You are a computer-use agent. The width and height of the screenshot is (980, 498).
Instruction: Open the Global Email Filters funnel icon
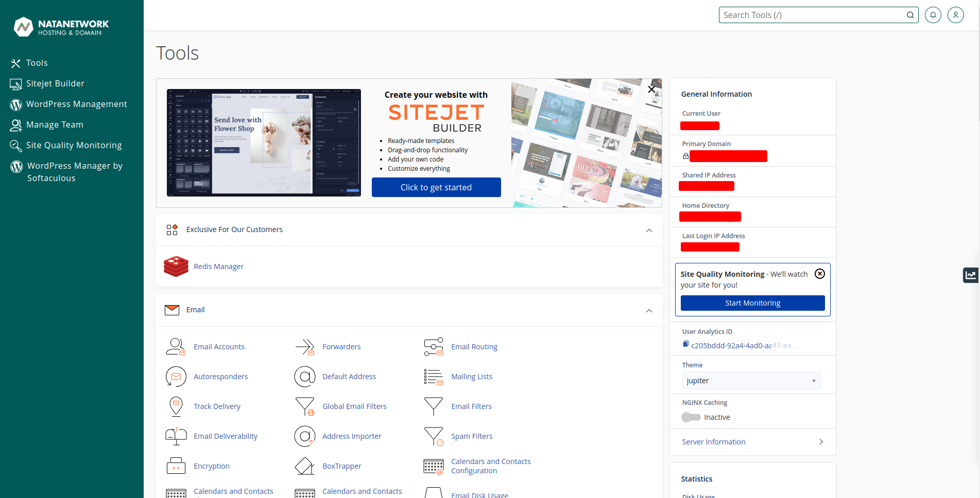pos(304,406)
